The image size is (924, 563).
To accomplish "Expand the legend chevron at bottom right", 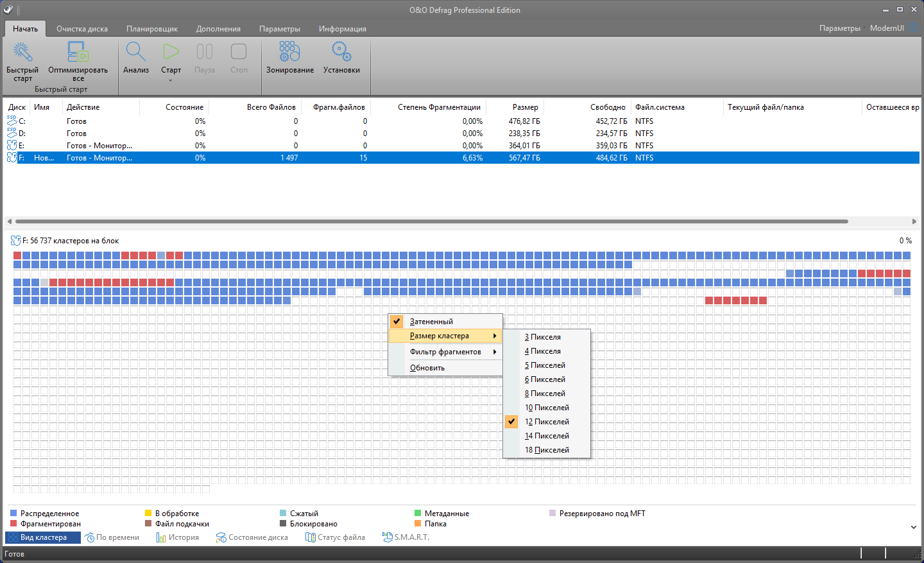I will (913, 527).
